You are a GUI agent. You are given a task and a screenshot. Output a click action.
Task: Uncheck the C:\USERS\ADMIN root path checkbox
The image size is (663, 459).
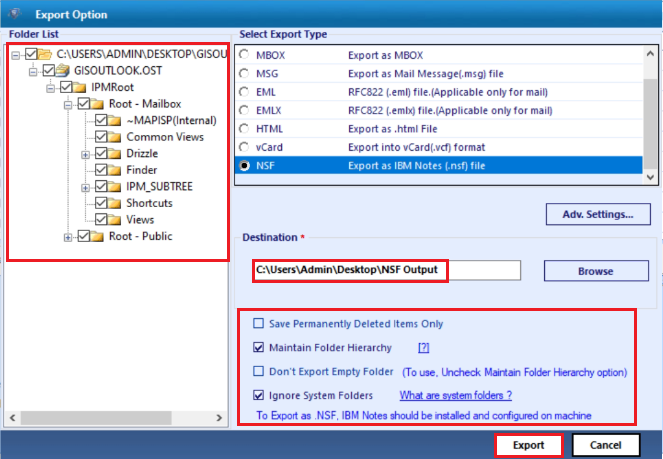[31, 54]
